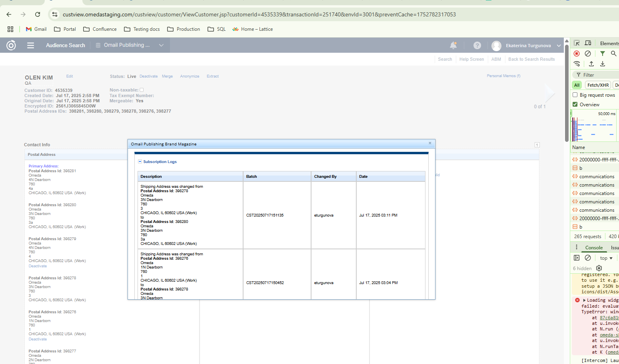Screen dimensions: 619x364
Task: Toggle the DevTools device toolbar icon
Action: point(588,43)
